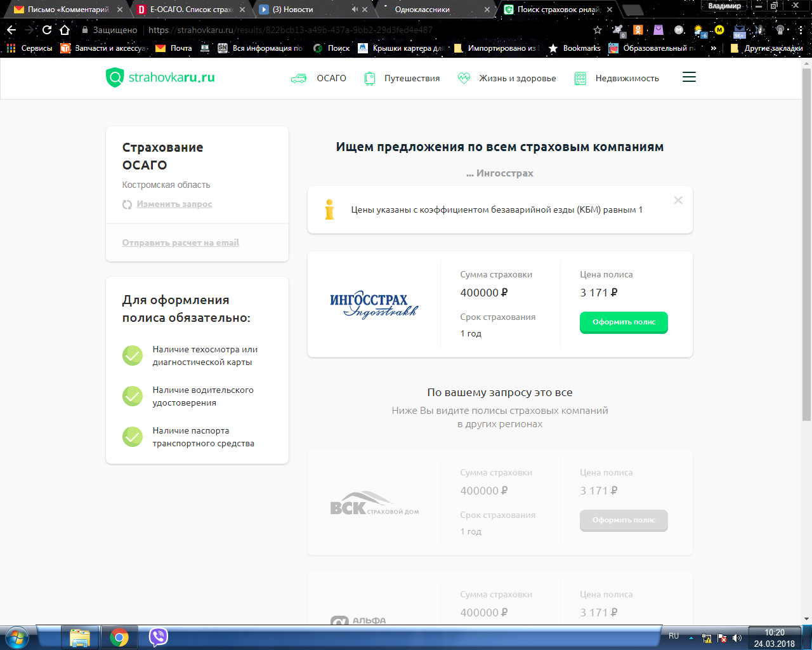Open the ОСАГО navigation section
The width and height of the screenshot is (812, 650).
tap(319, 78)
